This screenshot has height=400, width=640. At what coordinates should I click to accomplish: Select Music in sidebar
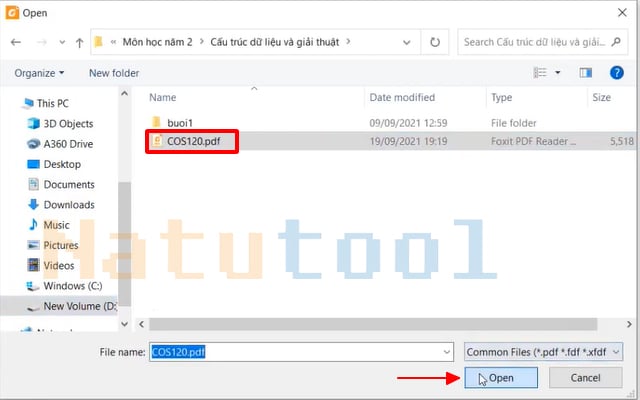click(56, 225)
